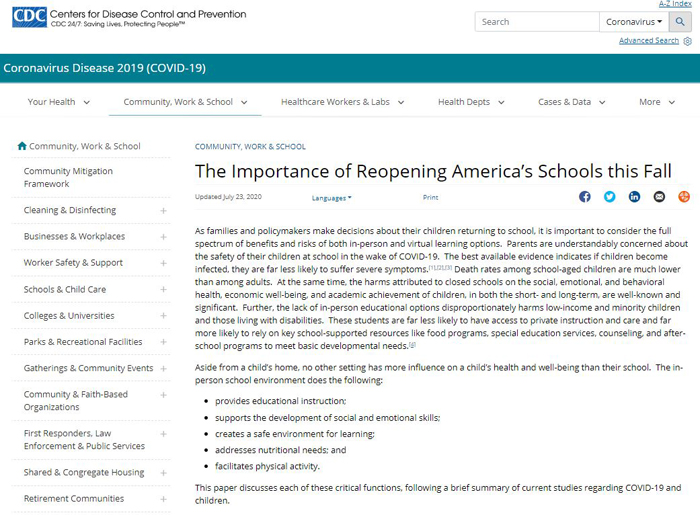The width and height of the screenshot is (700, 515).
Task: Open the More menu
Action: 657,102
